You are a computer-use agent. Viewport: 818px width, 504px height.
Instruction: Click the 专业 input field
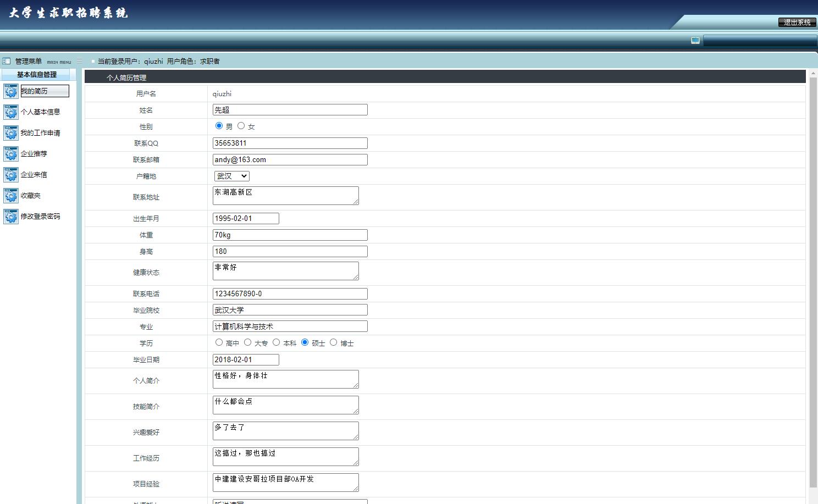pyautogui.click(x=290, y=326)
